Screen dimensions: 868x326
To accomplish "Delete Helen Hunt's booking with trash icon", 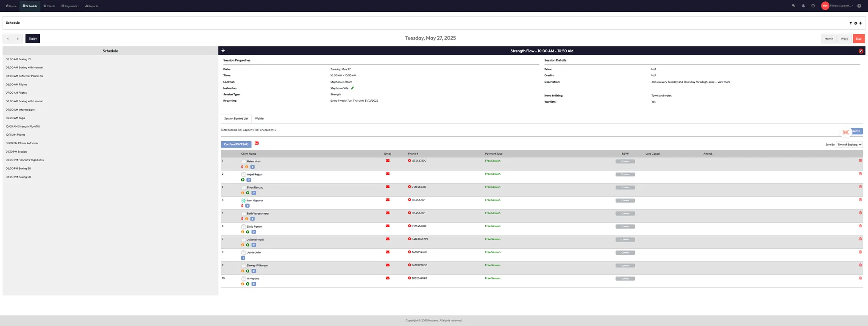I will tap(860, 161).
